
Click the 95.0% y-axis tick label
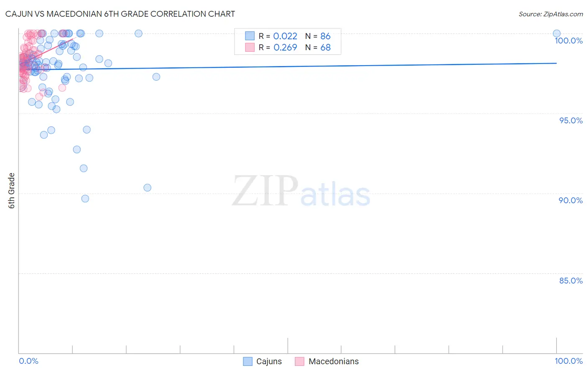(x=571, y=120)
